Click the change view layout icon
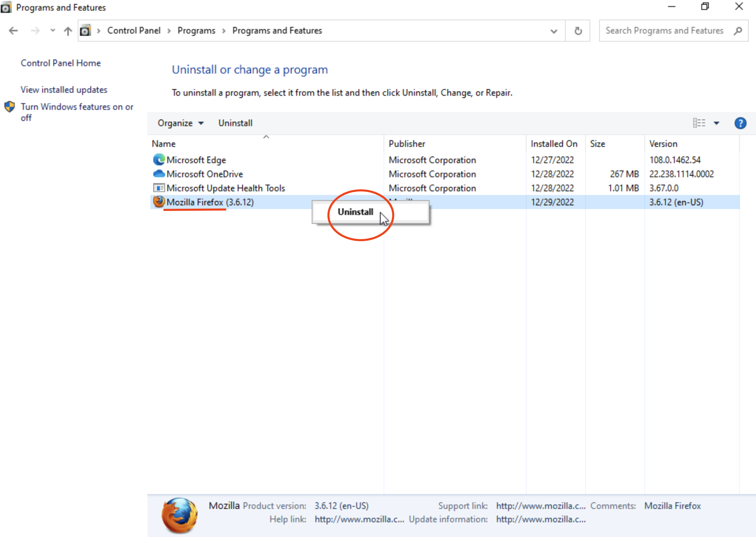The image size is (756, 537). click(699, 123)
